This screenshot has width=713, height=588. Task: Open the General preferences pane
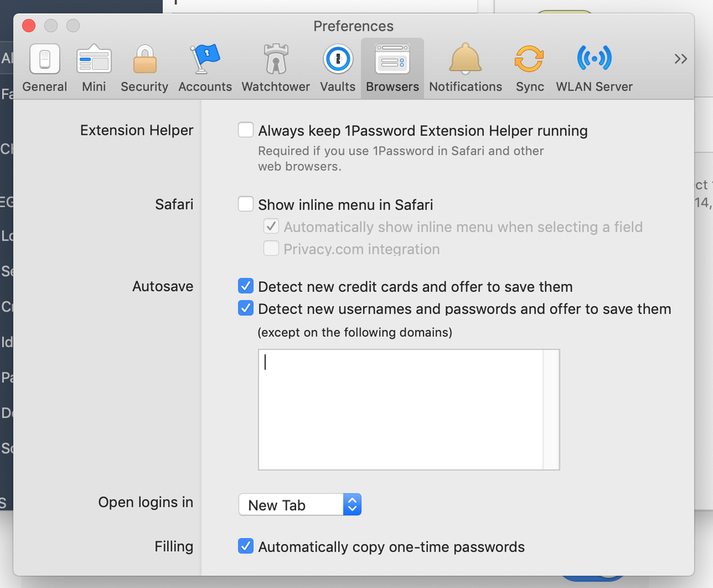44,69
